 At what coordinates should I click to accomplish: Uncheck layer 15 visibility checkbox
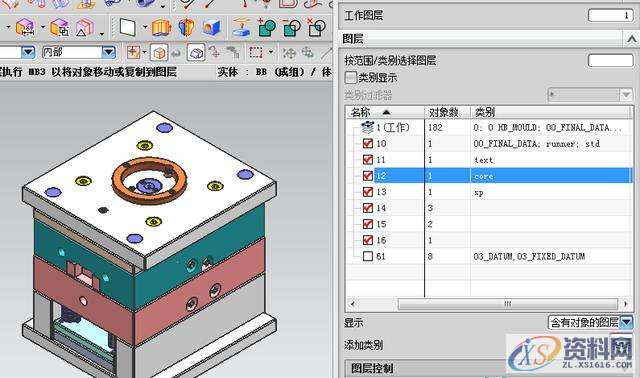click(x=368, y=224)
